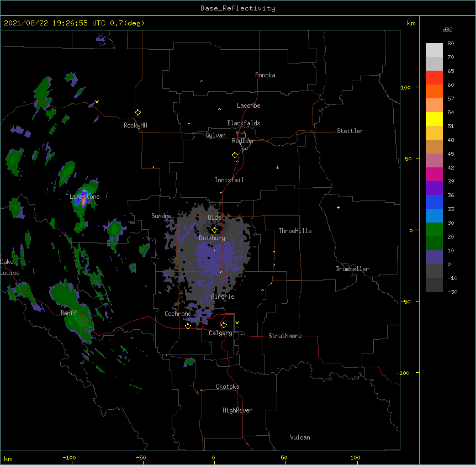Click the Limestone label over the storm cell
Viewport: 476px width, 465px height.
(84, 197)
